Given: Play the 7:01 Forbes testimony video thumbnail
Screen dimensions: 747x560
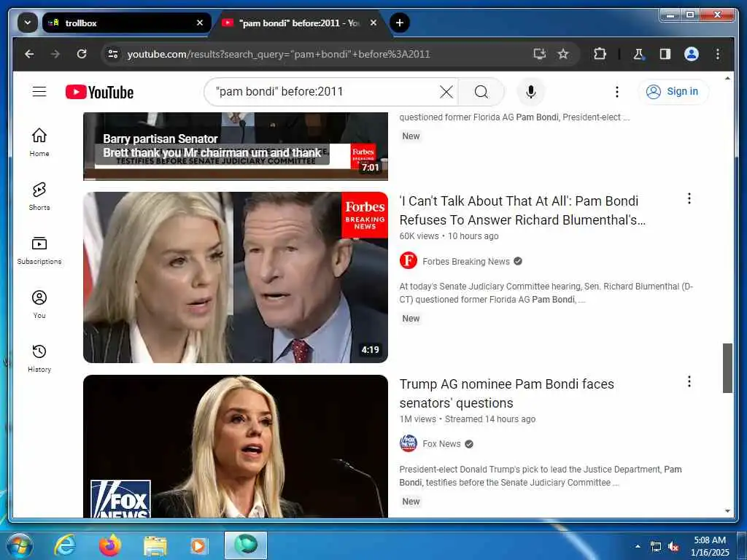Looking at the screenshot, I should coord(236,146).
